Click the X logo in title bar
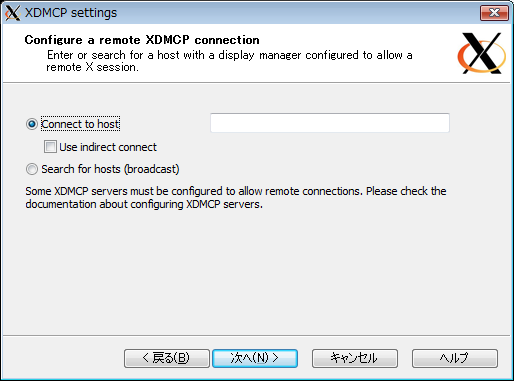This screenshot has height=381, width=514. 13,13
